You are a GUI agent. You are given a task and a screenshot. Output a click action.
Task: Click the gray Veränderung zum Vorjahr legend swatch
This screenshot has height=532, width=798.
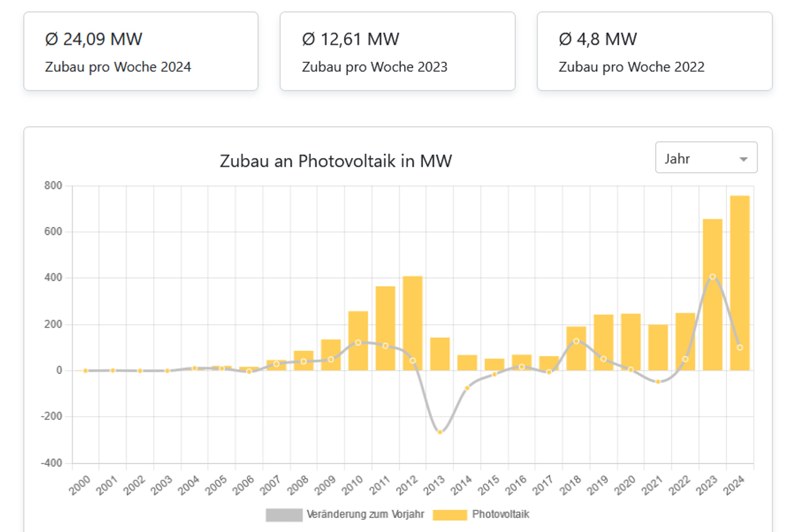point(284,515)
